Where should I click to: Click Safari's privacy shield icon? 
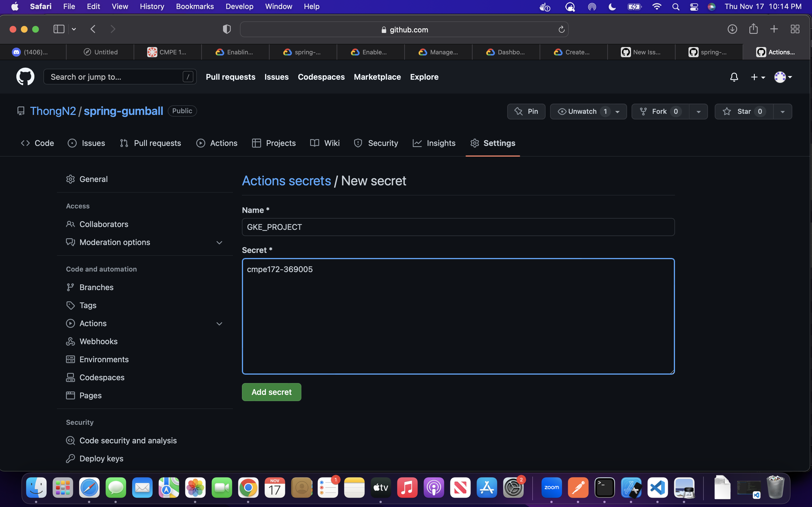227,29
